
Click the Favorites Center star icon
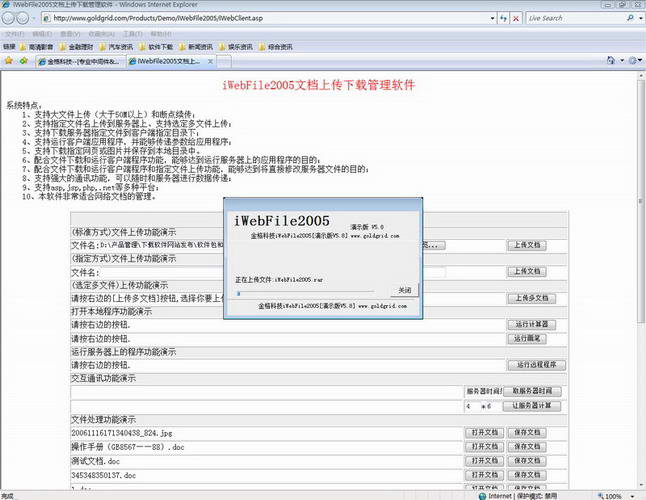click(x=9, y=61)
